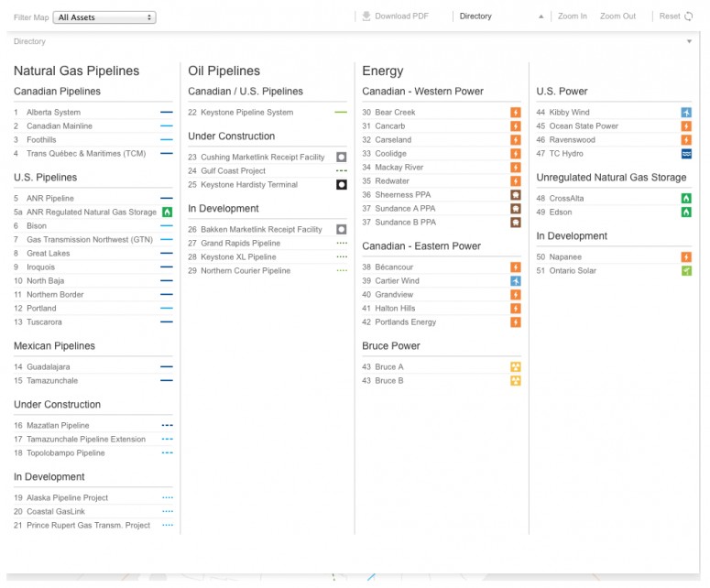The width and height of the screenshot is (710, 588).
Task: Click the Napanee power icon
Action: pyautogui.click(x=686, y=257)
